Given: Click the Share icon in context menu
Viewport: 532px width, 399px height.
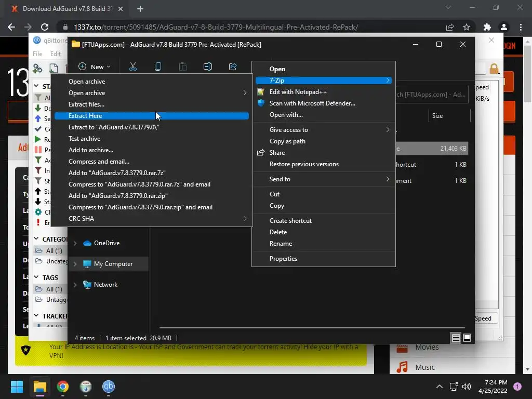Looking at the screenshot, I should pyautogui.click(x=261, y=152).
